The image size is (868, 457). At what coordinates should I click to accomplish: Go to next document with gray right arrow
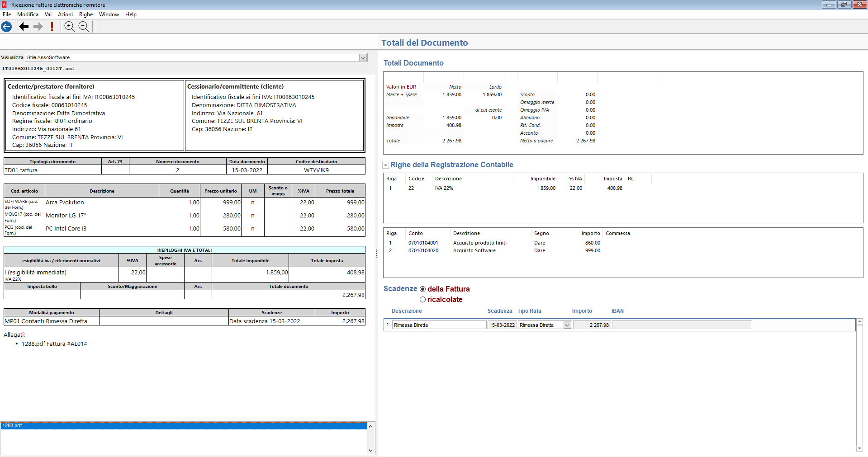(38, 27)
